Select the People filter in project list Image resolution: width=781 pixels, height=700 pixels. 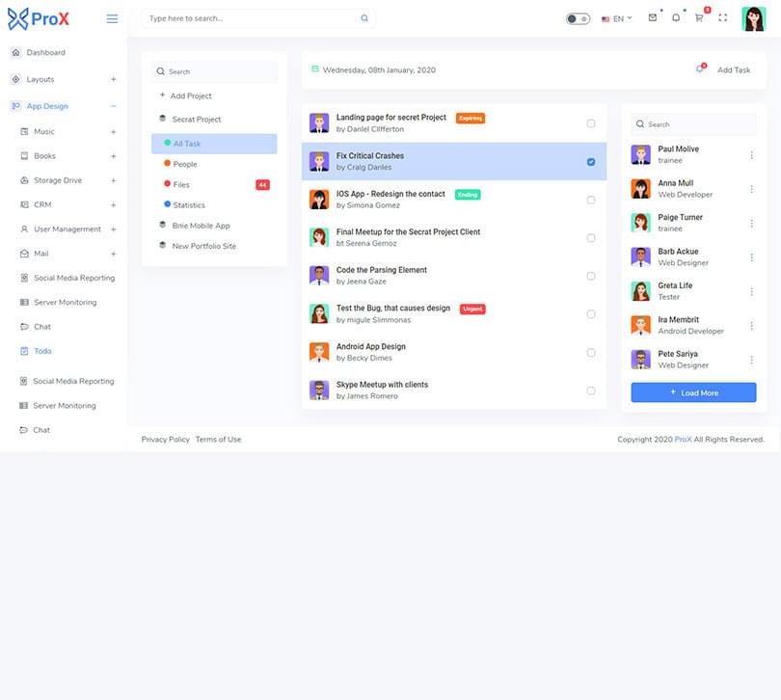click(x=185, y=164)
